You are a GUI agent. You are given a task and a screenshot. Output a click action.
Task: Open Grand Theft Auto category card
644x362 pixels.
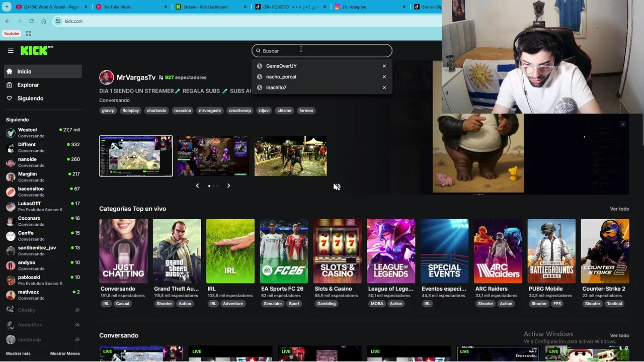tap(177, 251)
